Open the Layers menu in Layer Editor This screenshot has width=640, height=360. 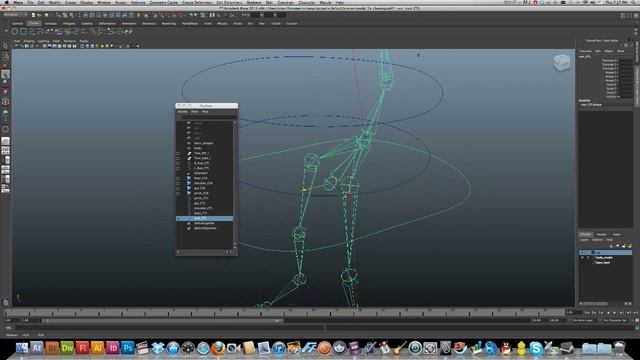click(x=584, y=240)
